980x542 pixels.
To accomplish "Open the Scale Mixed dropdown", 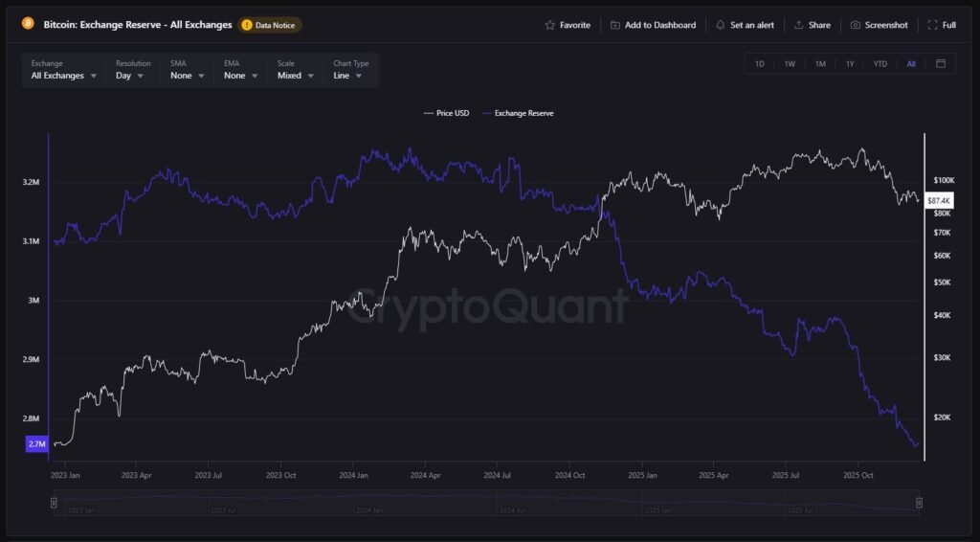I will click(296, 70).
